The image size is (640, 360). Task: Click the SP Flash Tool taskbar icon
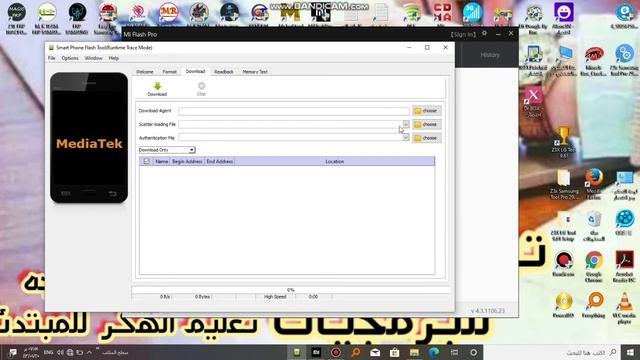click(297, 352)
